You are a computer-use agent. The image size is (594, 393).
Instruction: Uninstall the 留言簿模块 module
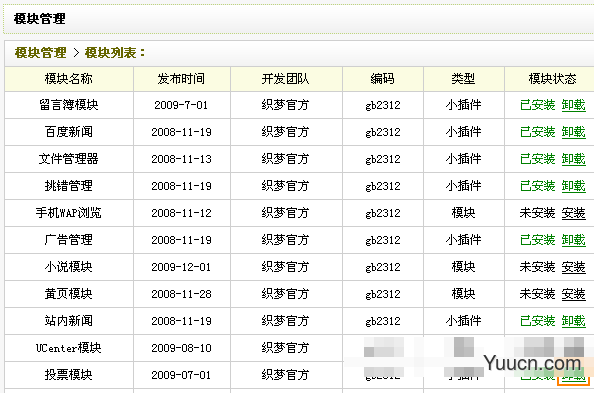[x=574, y=105]
